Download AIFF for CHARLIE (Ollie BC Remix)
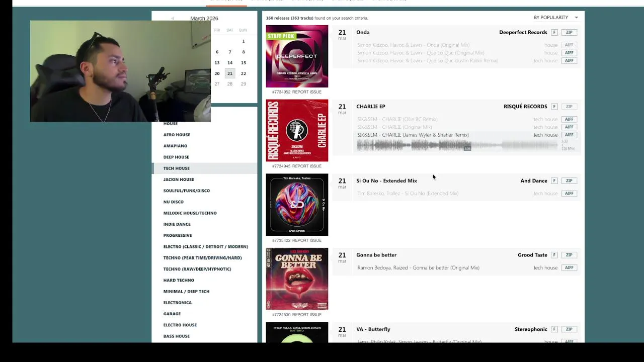This screenshot has width=644, height=362. (569, 120)
